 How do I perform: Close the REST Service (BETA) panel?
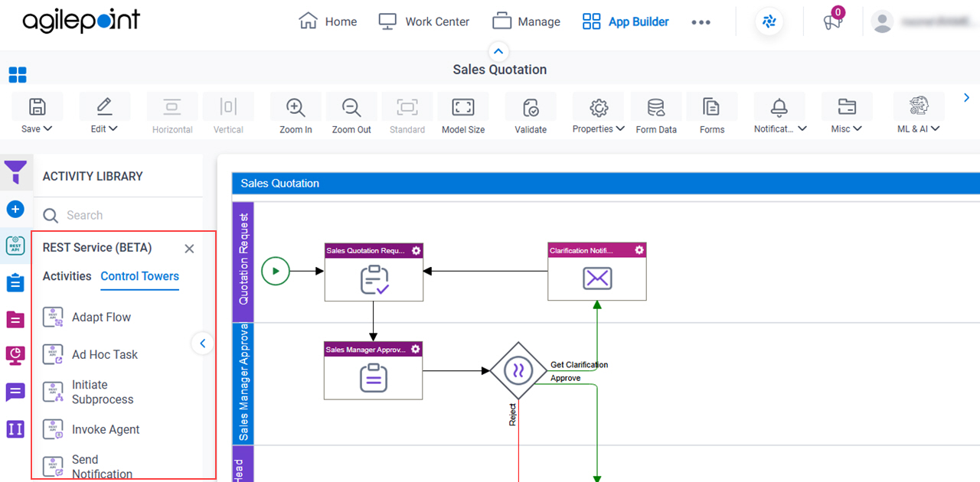coord(190,249)
